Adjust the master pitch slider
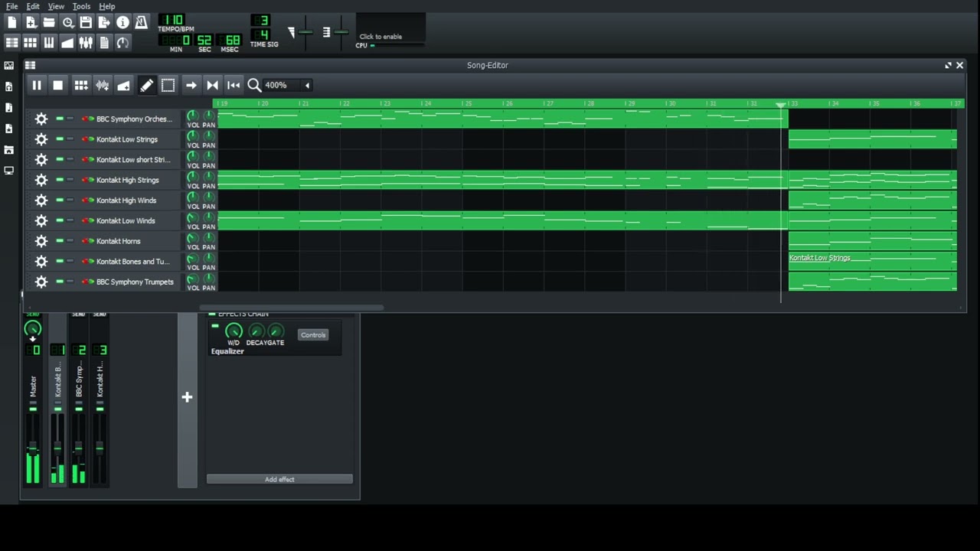980x551 pixels. pyautogui.click(x=341, y=32)
